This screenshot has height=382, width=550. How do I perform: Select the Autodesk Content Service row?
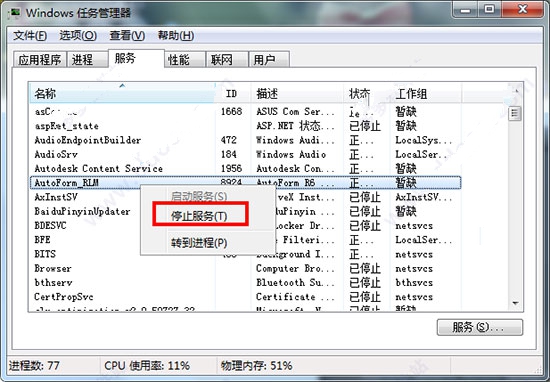click(x=245, y=169)
